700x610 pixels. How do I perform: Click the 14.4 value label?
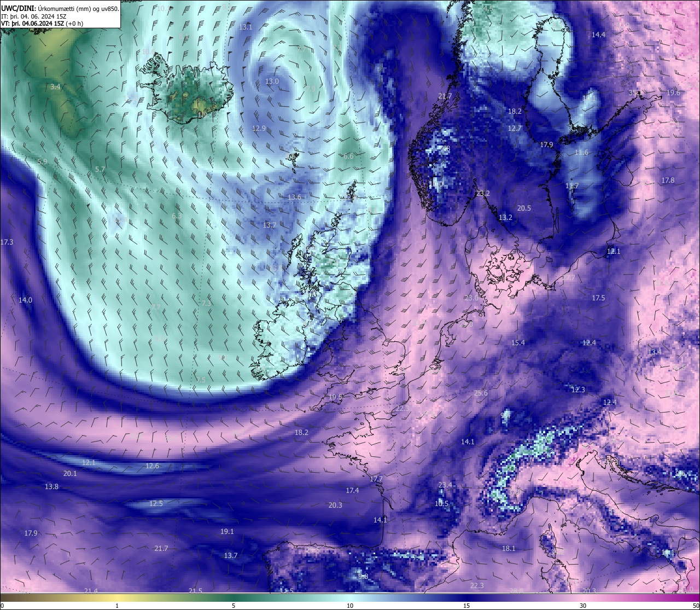[598, 34]
